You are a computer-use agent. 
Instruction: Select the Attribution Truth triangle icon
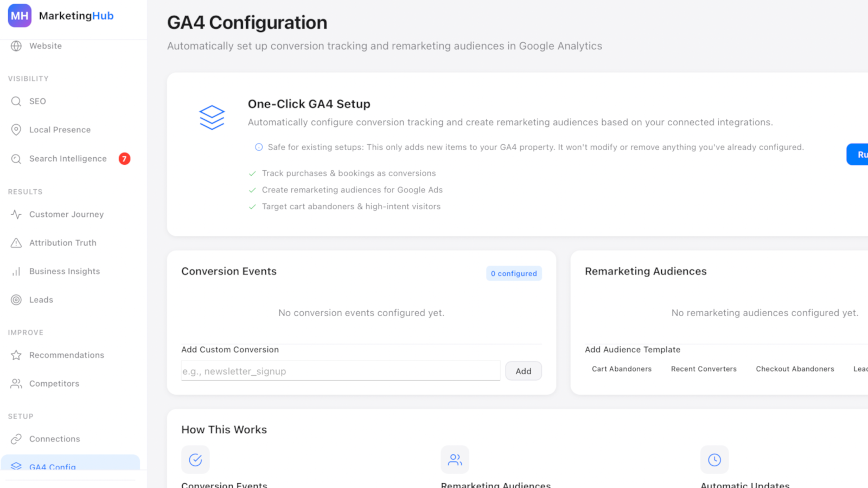coord(16,242)
